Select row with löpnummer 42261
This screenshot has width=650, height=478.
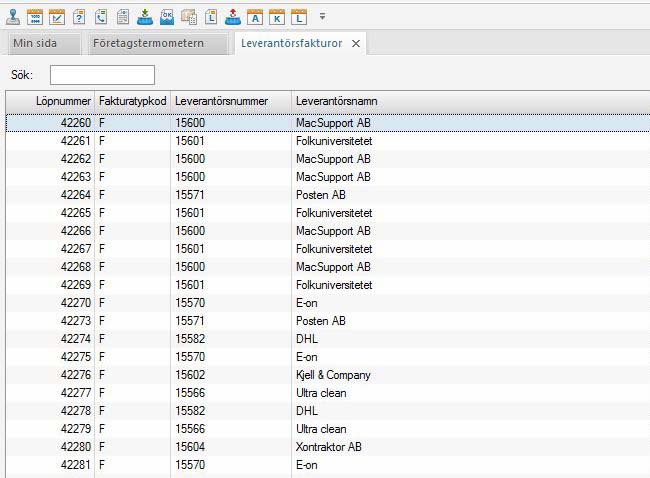pyautogui.click(x=328, y=141)
